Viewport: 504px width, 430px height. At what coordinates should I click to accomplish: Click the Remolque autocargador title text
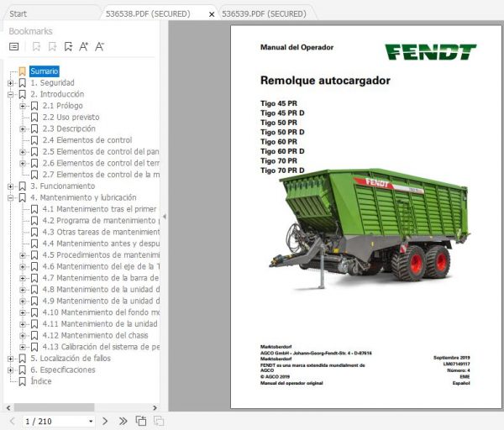coord(325,81)
